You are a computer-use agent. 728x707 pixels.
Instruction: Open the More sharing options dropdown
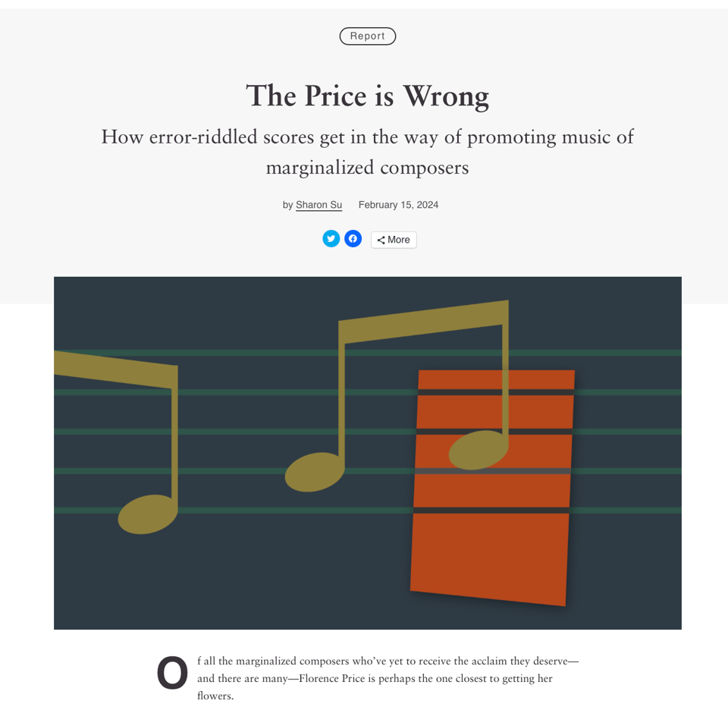coord(394,240)
